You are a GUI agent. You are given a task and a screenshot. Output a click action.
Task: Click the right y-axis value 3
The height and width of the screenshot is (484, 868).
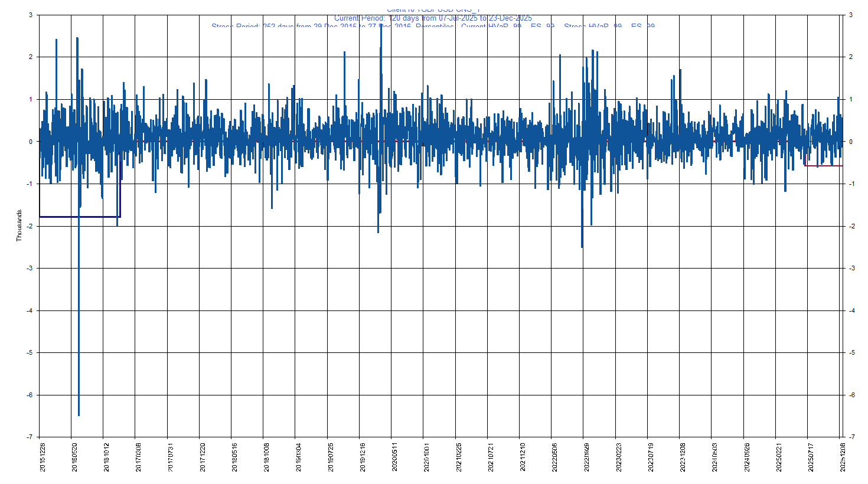(x=850, y=15)
